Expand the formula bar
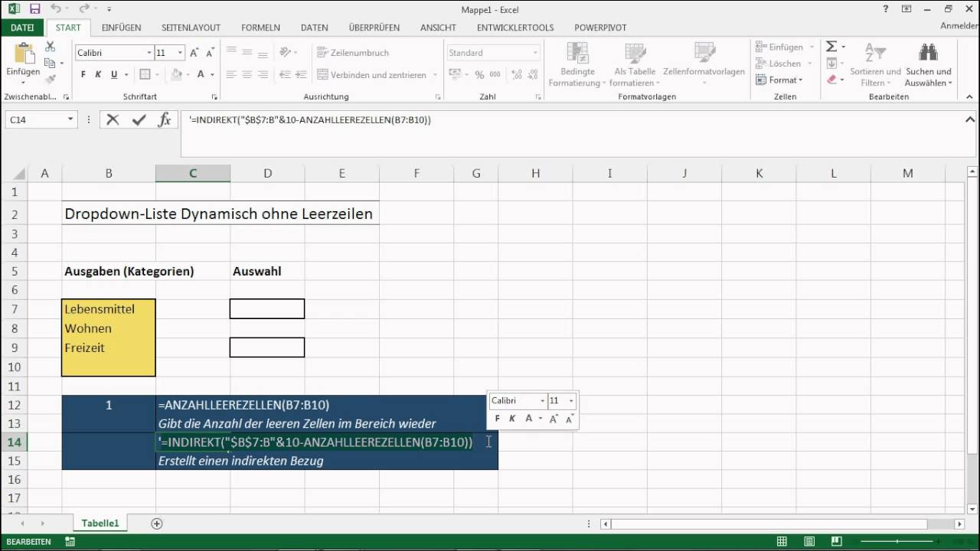Screen dimensions: 980x551 970,119
